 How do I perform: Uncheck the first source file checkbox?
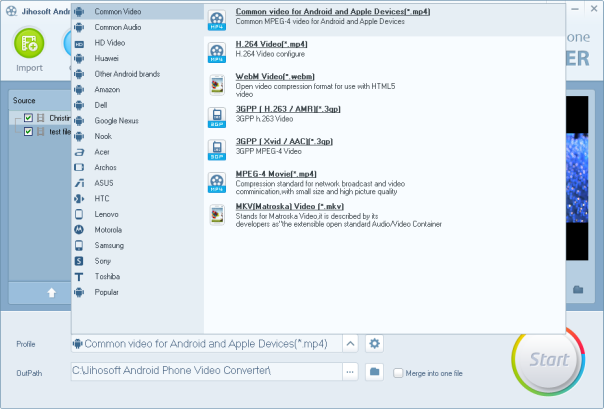coord(29,118)
